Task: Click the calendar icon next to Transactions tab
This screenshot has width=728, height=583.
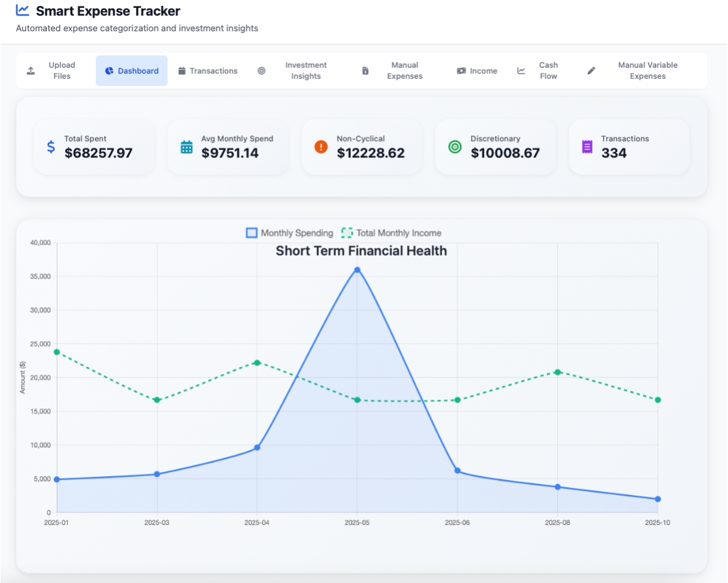Action: [x=182, y=71]
